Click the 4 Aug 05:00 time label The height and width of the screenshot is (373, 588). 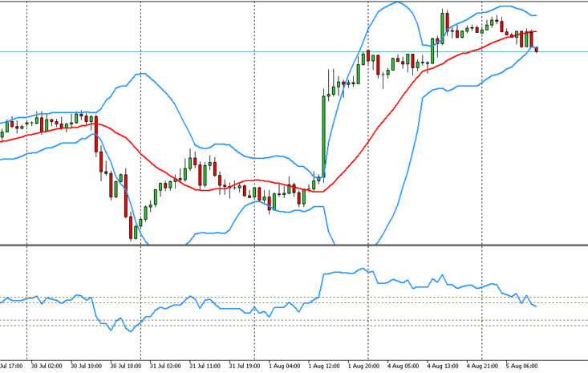(x=403, y=366)
